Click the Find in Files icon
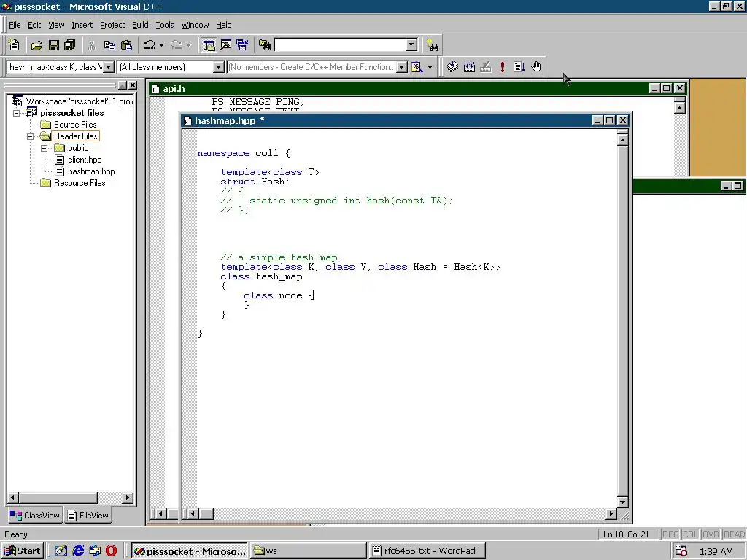 (x=265, y=45)
